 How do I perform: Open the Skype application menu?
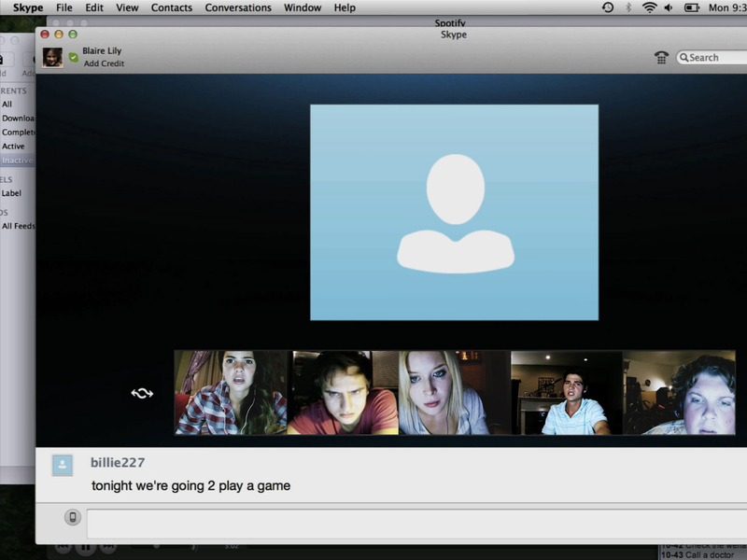point(28,7)
